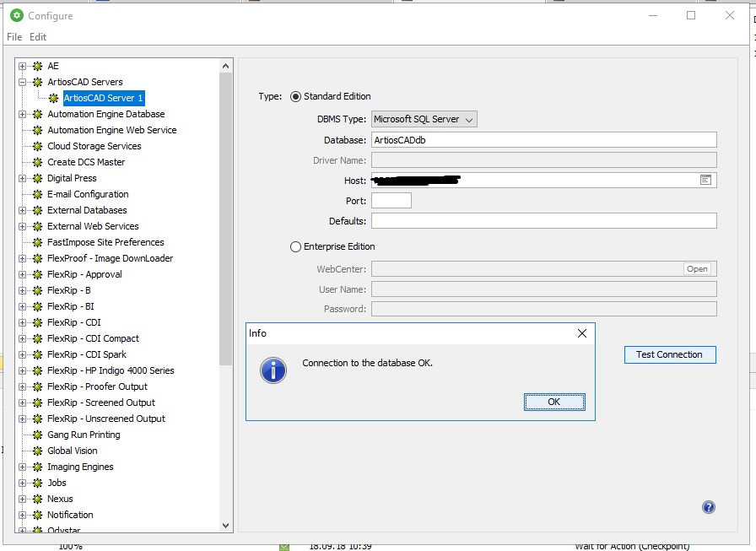Confirm the Info dialog with OK
The image size is (756, 551).
click(554, 402)
